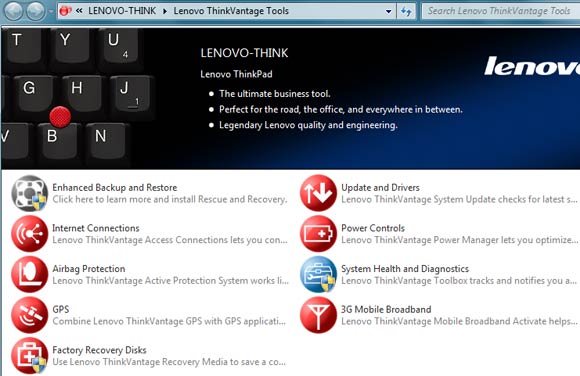Expand the chevron before LENOVO-THINK breadcrumb
The image size is (580, 376).
click(x=79, y=11)
